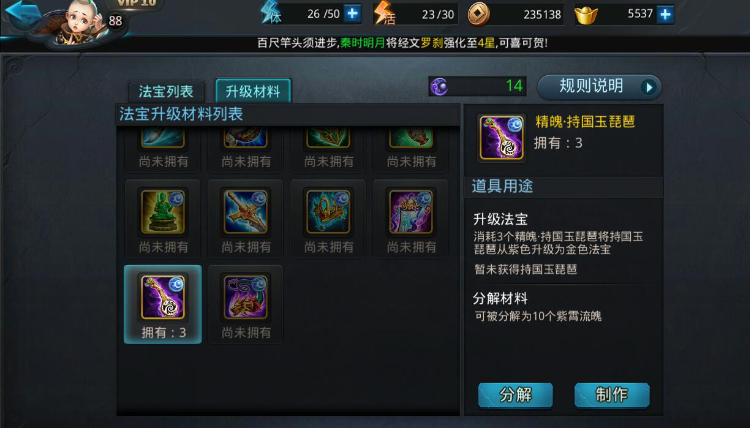Image resolution: width=750 pixels, height=428 pixels.
Task: Add gold ingots with the plus next to 5537
Action: pos(665,14)
